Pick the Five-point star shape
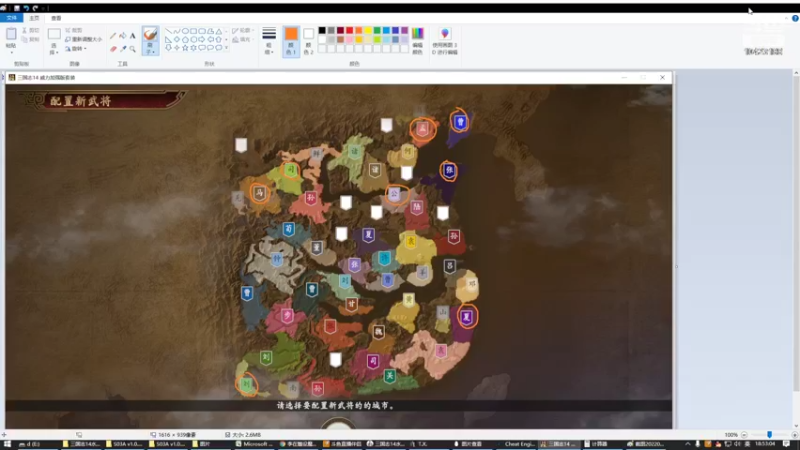Screen dimensions: 800x450 [185, 47]
